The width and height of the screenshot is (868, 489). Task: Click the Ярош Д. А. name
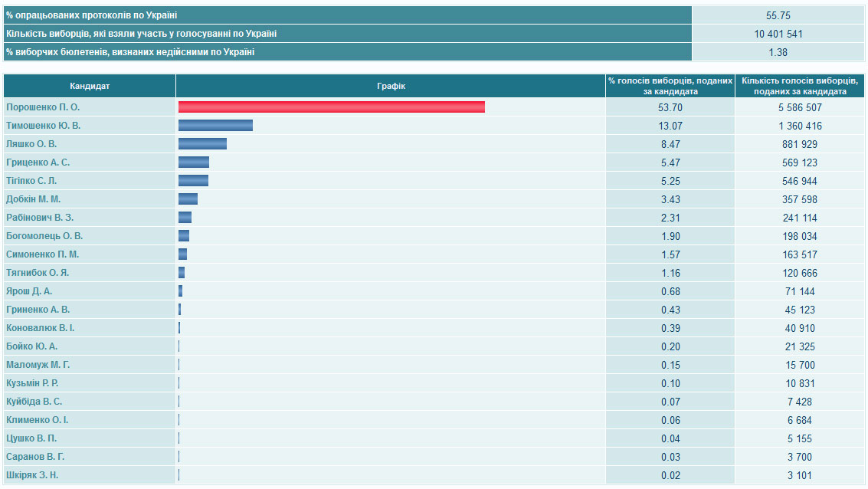pyautogui.click(x=29, y=291)
